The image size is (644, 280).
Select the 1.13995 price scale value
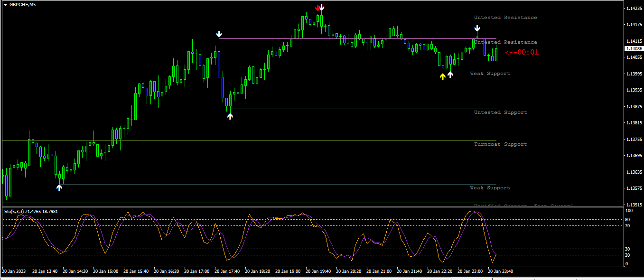click(634, 74)
